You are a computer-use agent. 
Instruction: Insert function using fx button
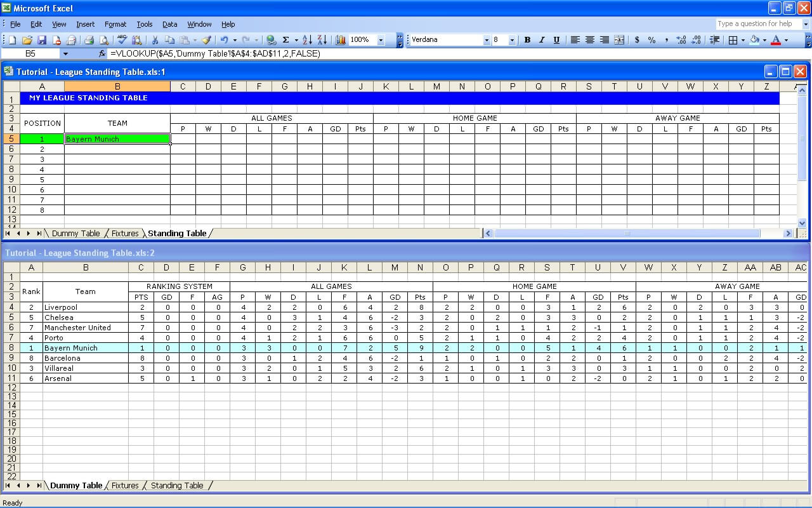(102, 54)
